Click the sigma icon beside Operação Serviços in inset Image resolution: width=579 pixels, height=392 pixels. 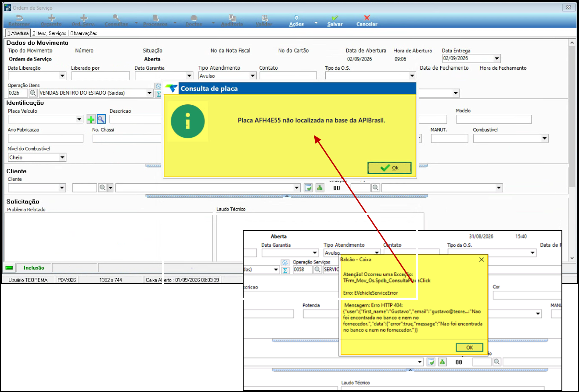285,270
